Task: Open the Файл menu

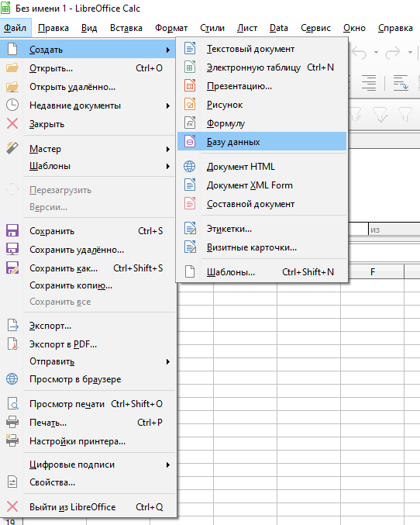Action: [x=15, y=28]
